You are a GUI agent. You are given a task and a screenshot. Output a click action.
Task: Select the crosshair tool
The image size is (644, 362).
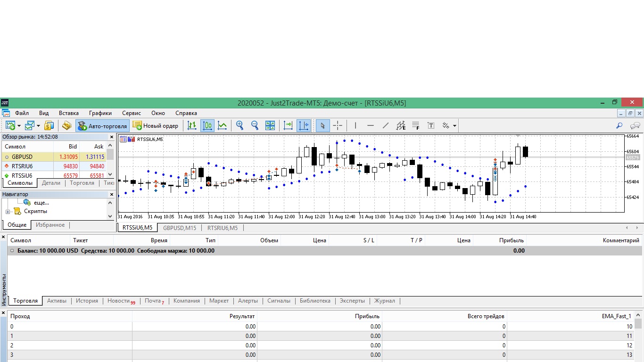click(338, 126)
